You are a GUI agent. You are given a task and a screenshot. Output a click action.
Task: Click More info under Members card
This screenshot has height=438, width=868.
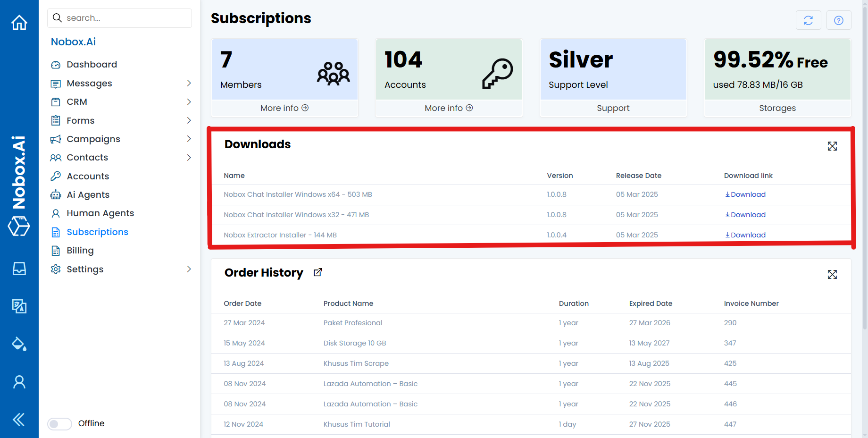[x=284, y=108]
